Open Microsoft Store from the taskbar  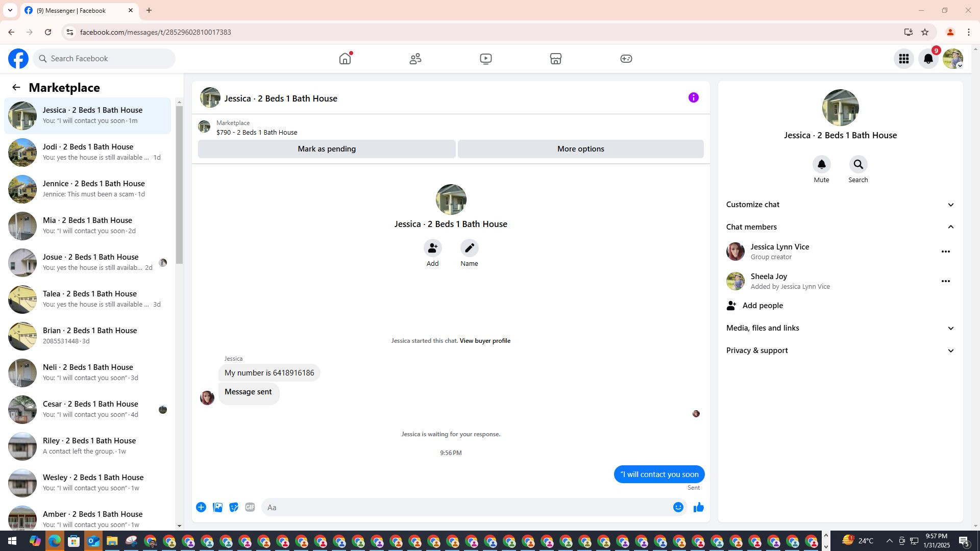74,541
